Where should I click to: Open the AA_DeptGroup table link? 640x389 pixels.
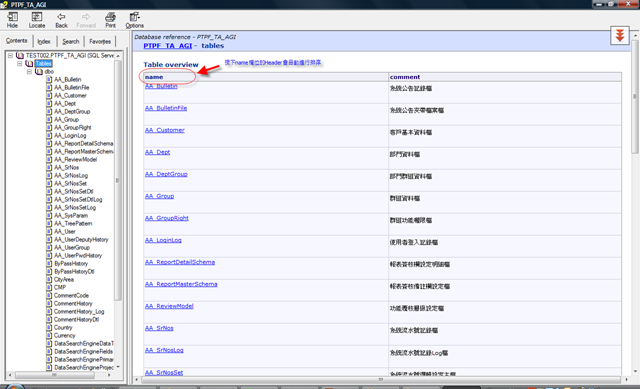[x=166, y=174]
